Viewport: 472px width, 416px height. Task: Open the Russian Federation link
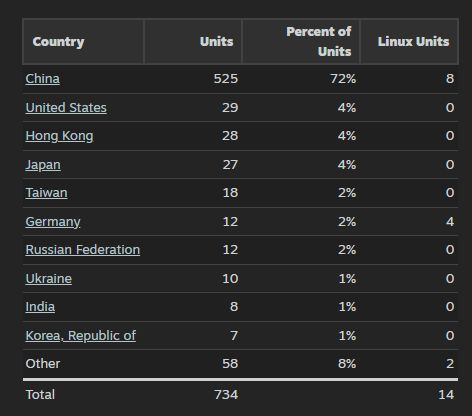83,250
